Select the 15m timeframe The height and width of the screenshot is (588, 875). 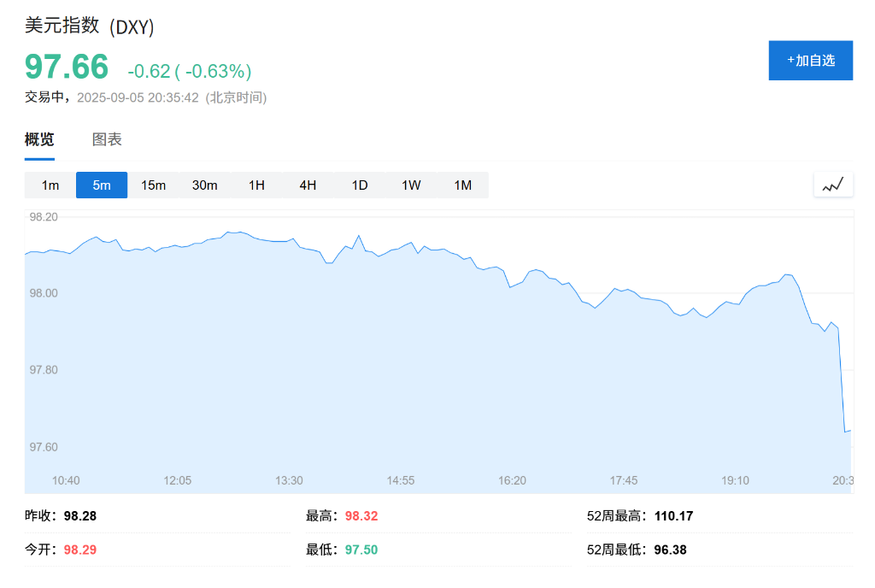point(154,185)
